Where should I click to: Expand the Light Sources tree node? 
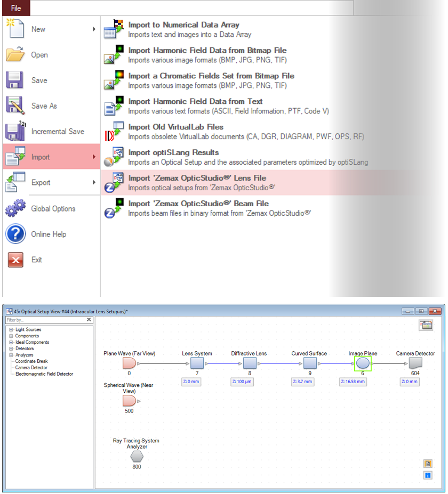[x=11, y=329]
